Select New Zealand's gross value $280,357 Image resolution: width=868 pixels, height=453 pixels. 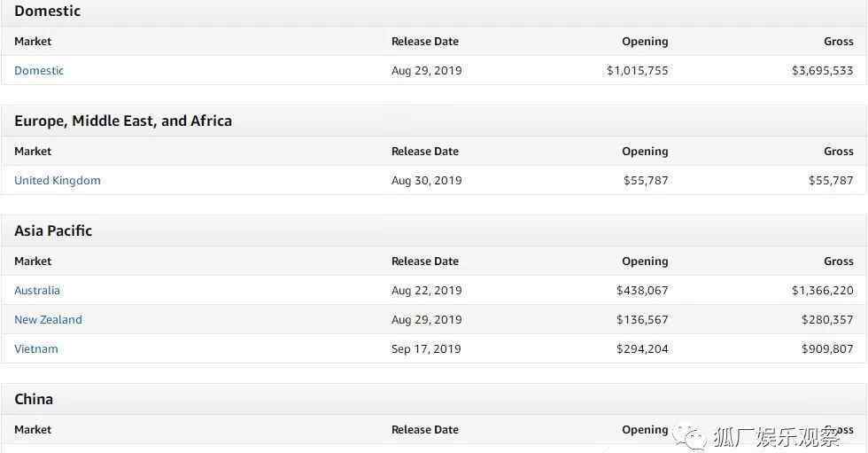click(x=827, y=320)
